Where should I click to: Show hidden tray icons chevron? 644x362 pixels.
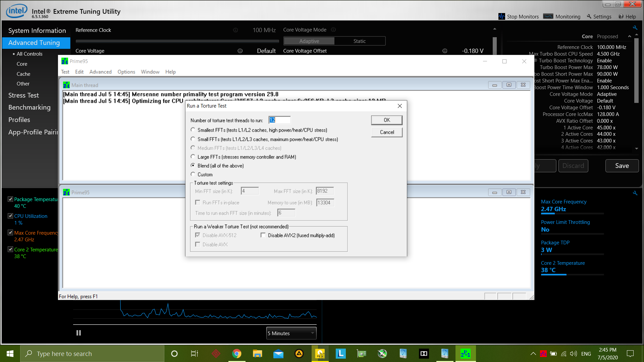coord(533,354)
